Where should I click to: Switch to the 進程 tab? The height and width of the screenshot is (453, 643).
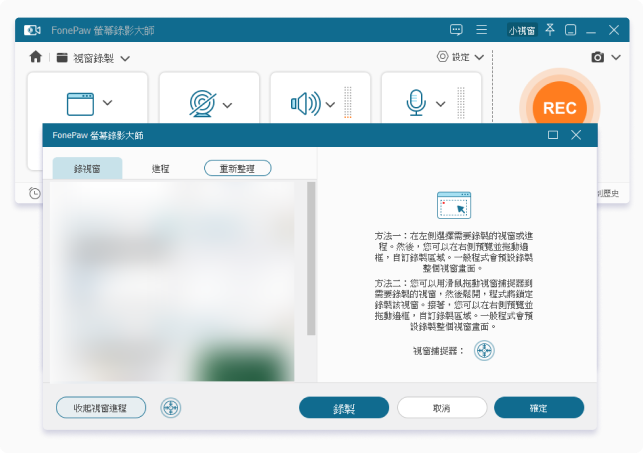click(x=160, y=168)
